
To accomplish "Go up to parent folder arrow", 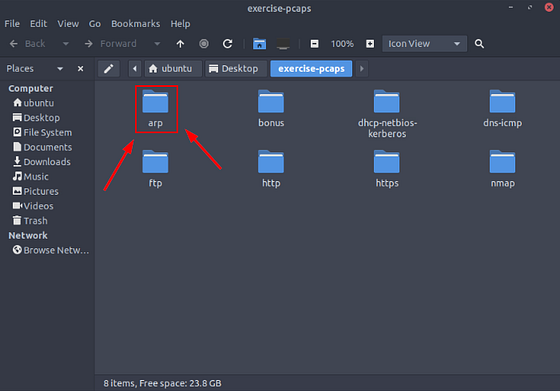I will point(180,44).
